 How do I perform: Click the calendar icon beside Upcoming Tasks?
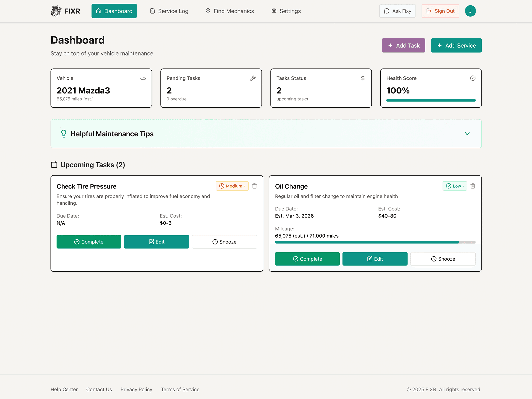click(x=54, y=164)
